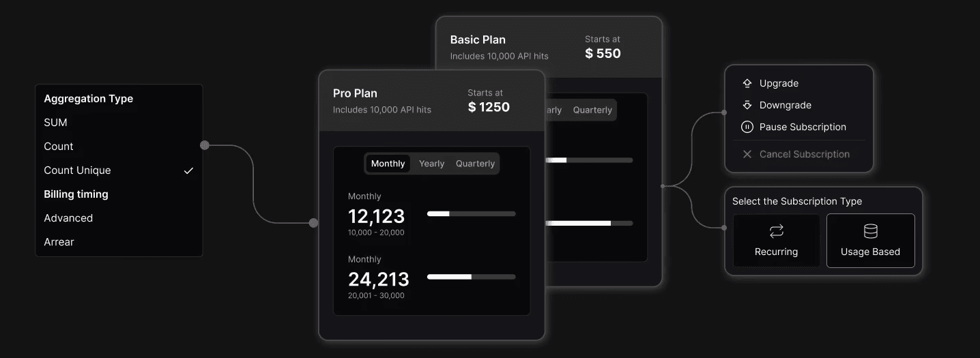
Task: Click the Cancel Subscription X icon
Action: 747,154
